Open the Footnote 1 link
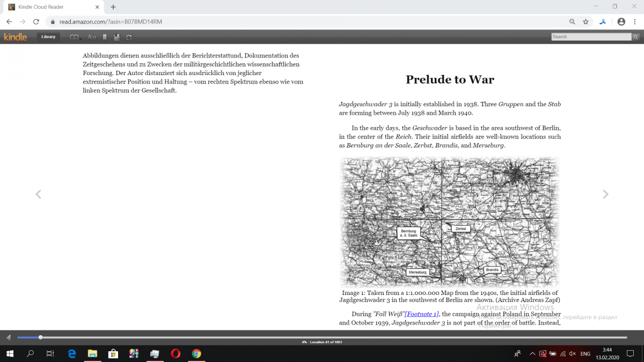Viewport: 644px width, 362px height. (422, 314)
